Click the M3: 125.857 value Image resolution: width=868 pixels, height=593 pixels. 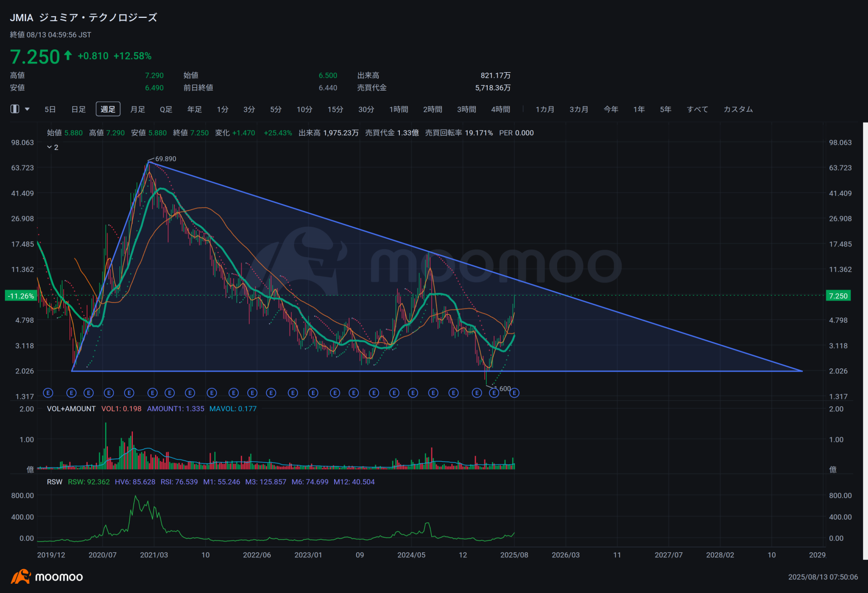click(x=266, y=482)
